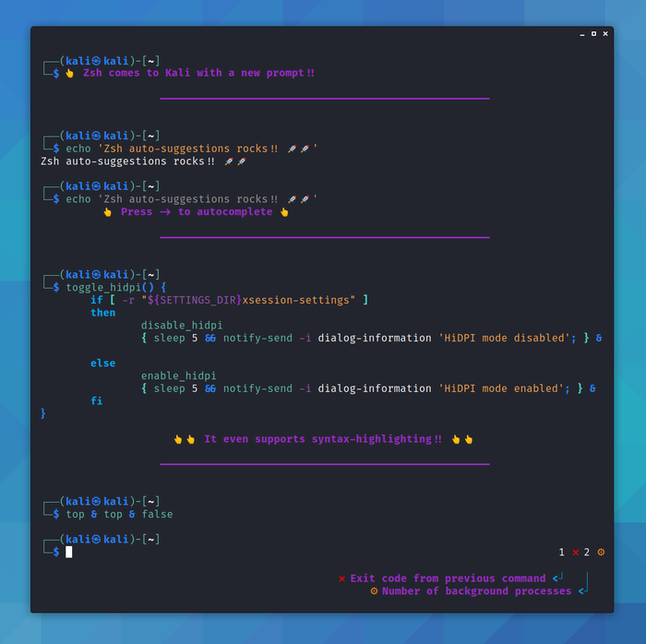Click the pointing hand emoji before 'Zsh comes to Kali'
The height and width of the screenshot is (644, 646).
pyautogui.click(x=69, y=73)
